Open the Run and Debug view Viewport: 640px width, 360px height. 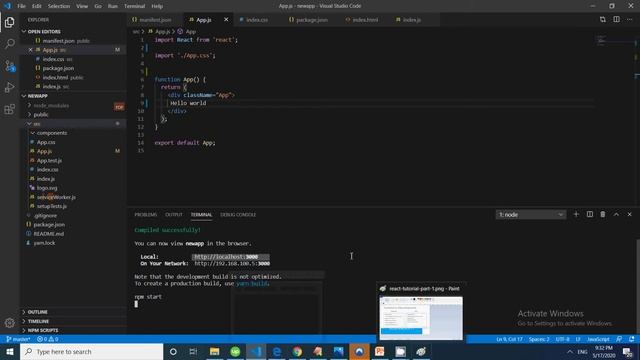tap(10, 87)
